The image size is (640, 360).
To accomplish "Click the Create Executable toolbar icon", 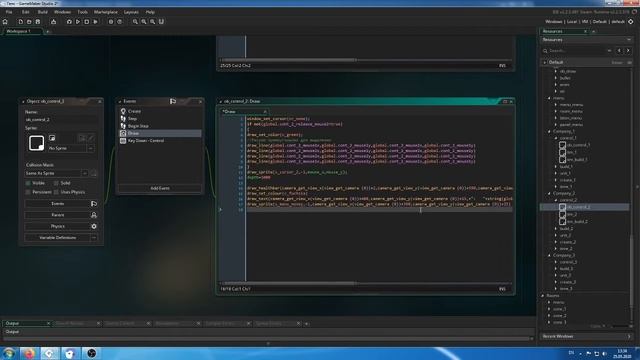I will coord(53,22).
